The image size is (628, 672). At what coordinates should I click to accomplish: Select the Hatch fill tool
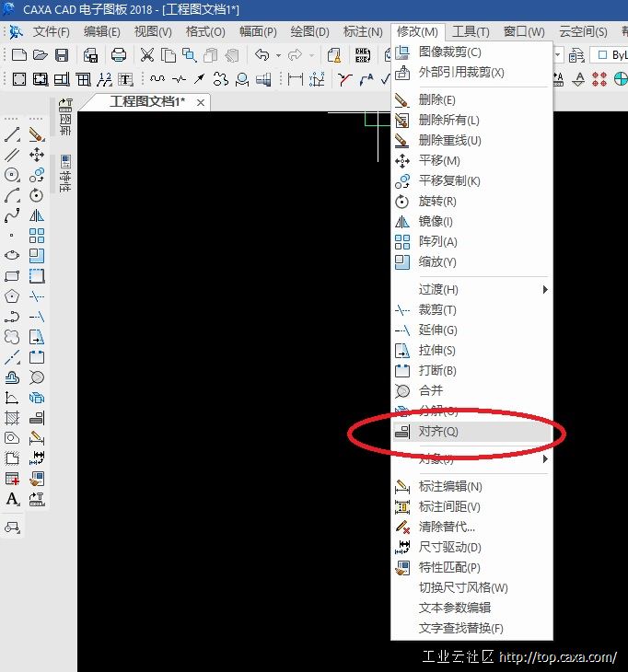(12, 417)
